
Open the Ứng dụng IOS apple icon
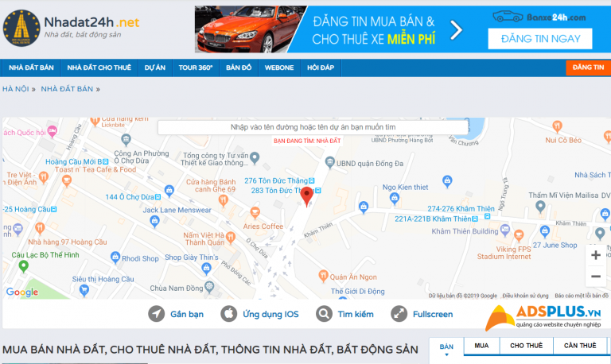tap(229, 313)
